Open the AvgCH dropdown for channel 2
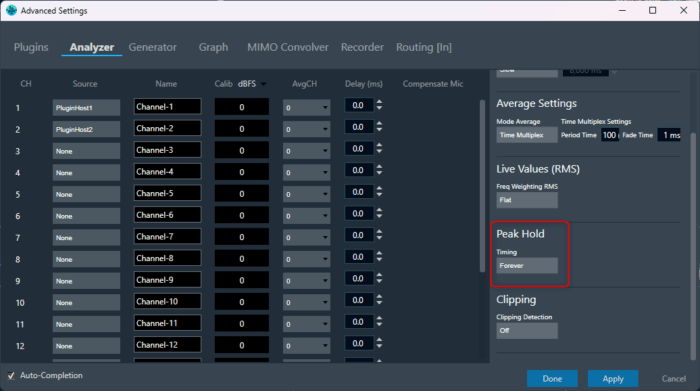The height and width of the screenshot is (391, 700). [x=306, y=129]
